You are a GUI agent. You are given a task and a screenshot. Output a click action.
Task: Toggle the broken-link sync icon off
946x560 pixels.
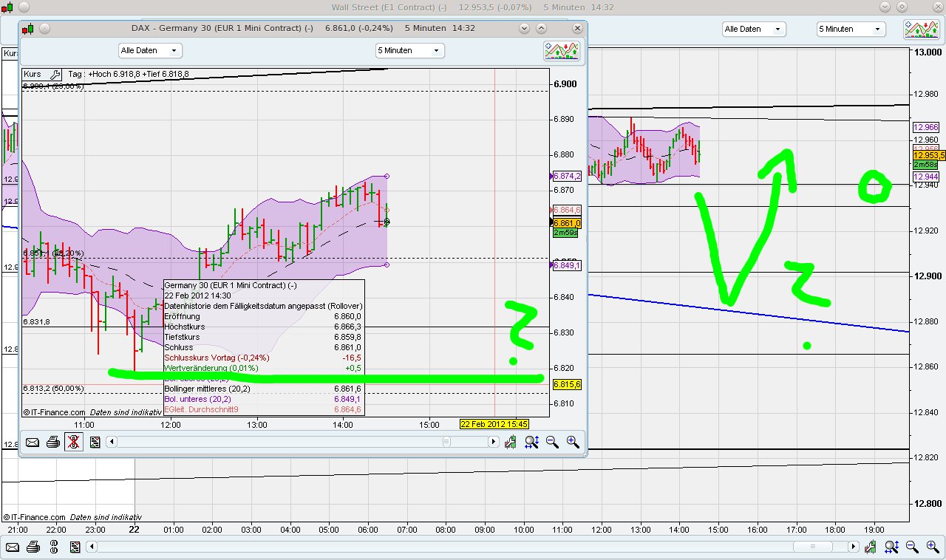coord(73,442)
